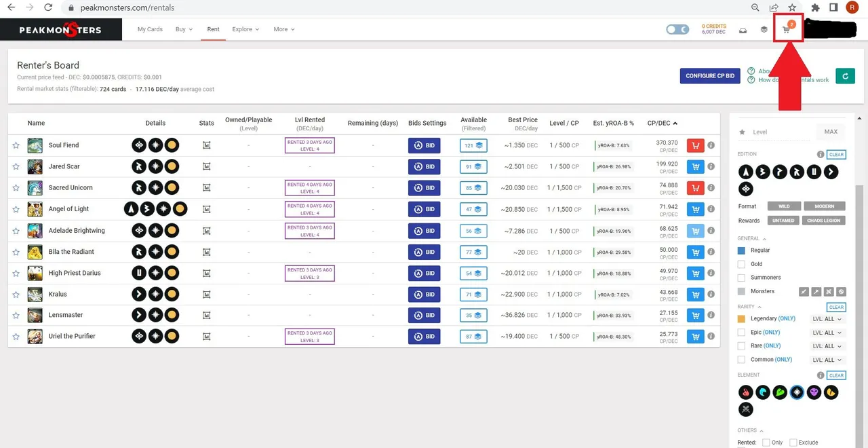Open available cards stack for Sacred Unicorn
This screenshot has width=868, height=448.
pos(473,188)
